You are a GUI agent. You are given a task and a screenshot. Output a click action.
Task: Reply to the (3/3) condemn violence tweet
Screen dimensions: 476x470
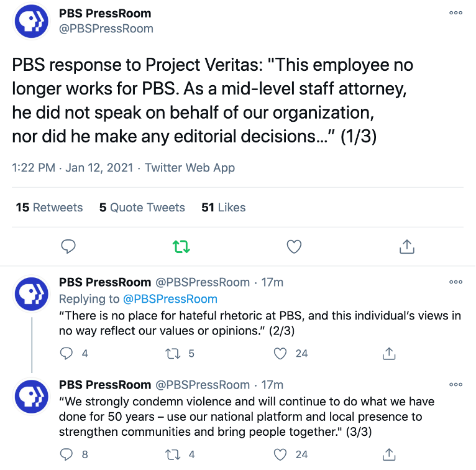pyautogui.click(x=66, y=454)
